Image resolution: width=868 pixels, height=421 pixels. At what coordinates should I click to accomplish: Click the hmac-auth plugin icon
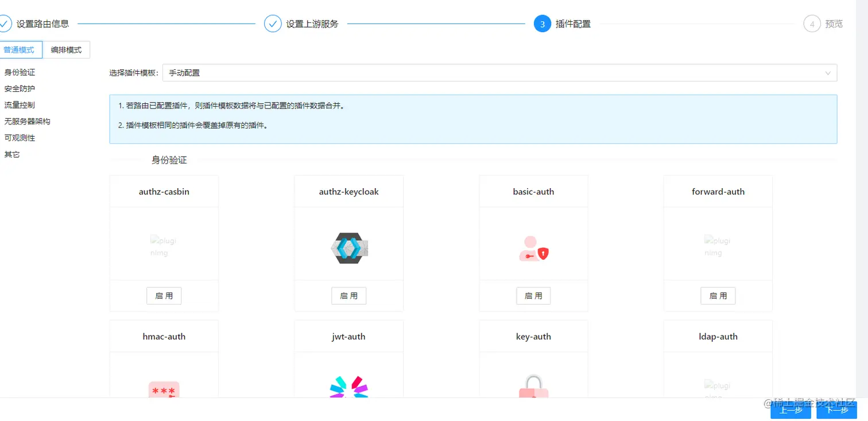tap(164, 389)
